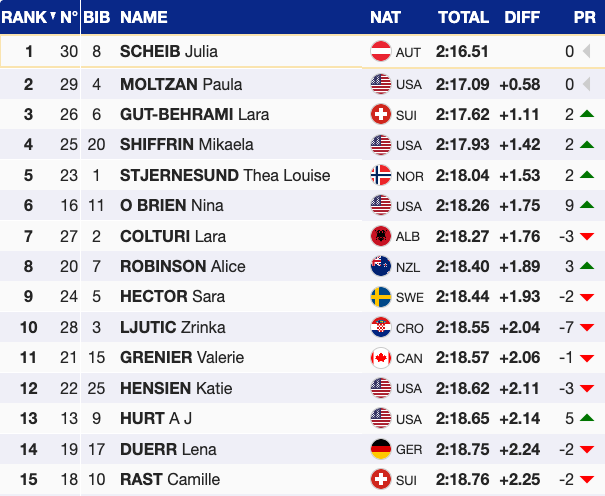Screen dimensions: 605x496
Task: Click the BIB column header
Action: click(x=97, y=17)
